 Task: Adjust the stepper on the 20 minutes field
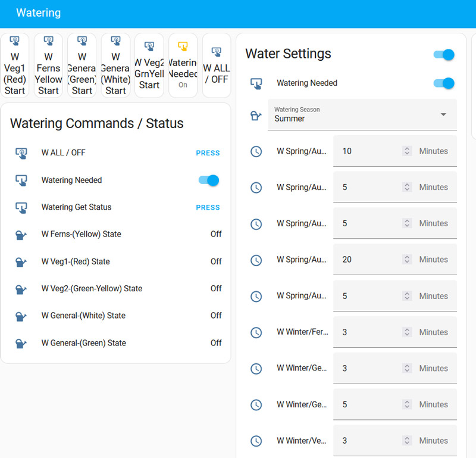point(407,260)
